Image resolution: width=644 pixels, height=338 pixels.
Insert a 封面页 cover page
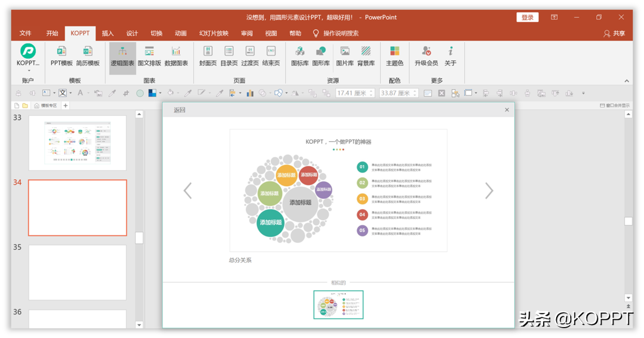(208, 56)
